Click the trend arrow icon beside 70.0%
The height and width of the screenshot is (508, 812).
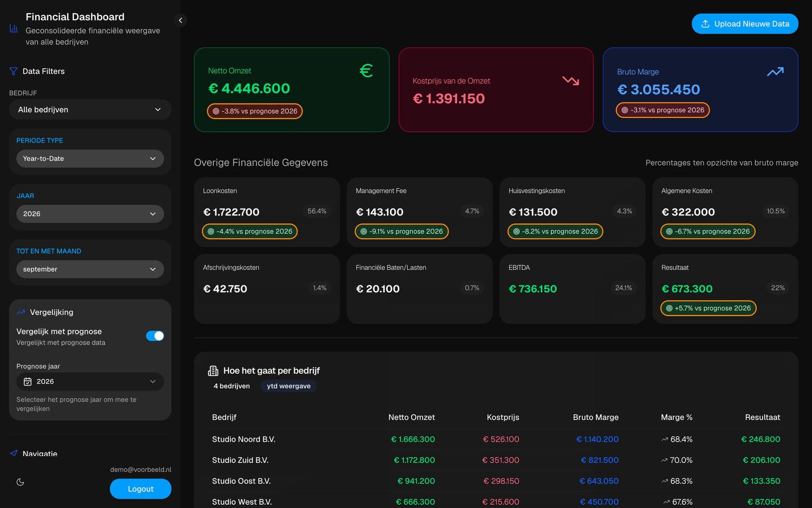[664, 460]
